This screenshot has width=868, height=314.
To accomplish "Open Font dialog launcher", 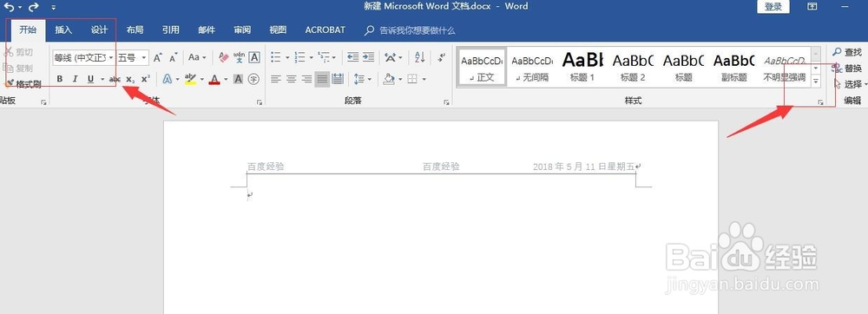I will click(x=259, y=102).
